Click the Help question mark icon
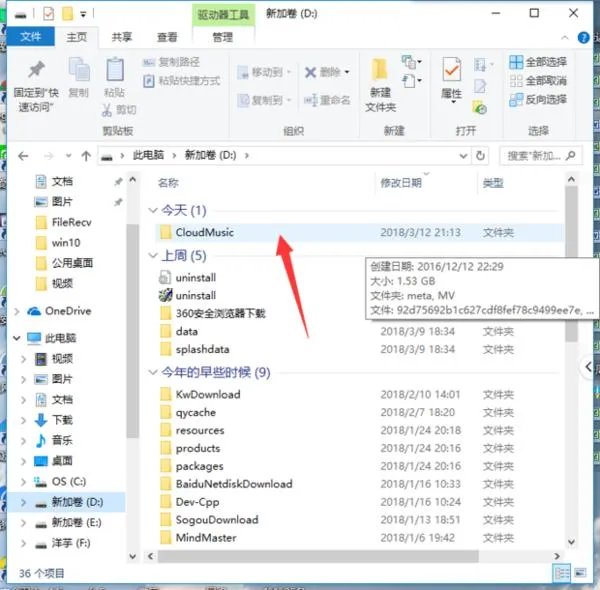Viewport: 600px width, 590px height. 583,37
